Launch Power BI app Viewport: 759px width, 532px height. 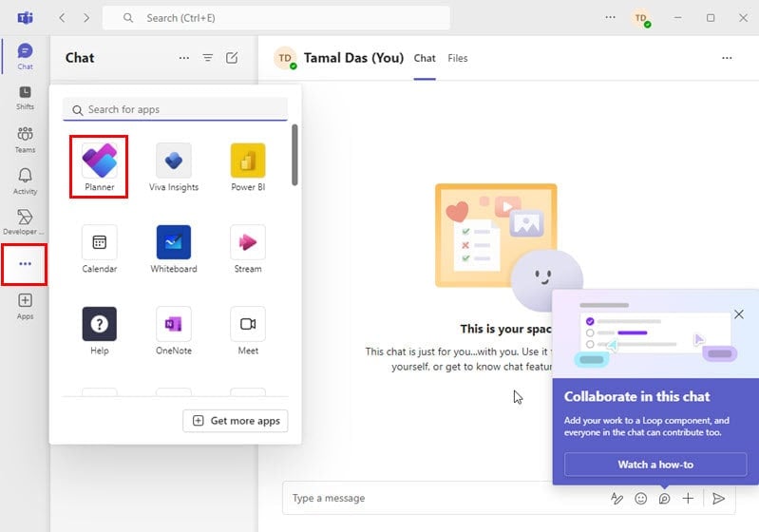coord(248,166)
